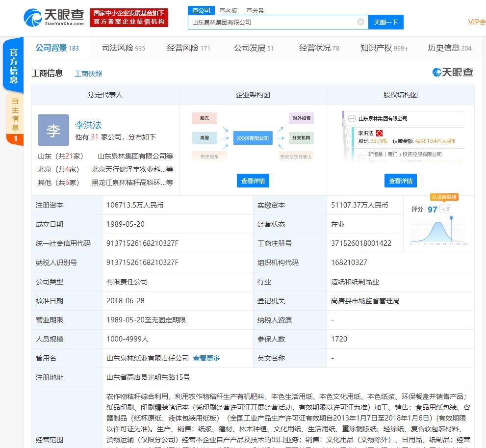Open the 知识产权 999+ tab

pos(384,48)
